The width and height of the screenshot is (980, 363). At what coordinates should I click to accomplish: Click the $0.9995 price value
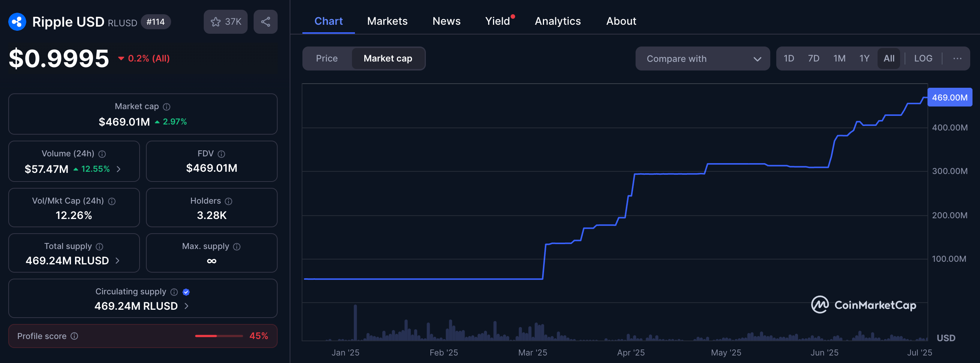point(59,58)
